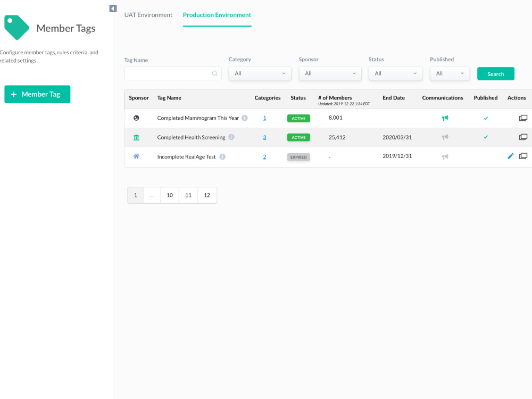Open the Category filter dropdown
The image size is (532, 399).
point(260,73)
